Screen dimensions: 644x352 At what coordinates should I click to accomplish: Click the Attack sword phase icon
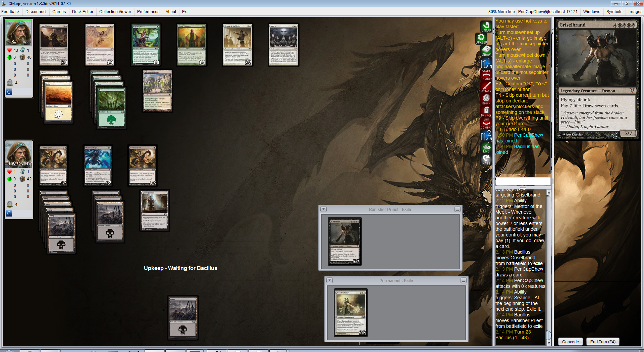coord(486,87)
